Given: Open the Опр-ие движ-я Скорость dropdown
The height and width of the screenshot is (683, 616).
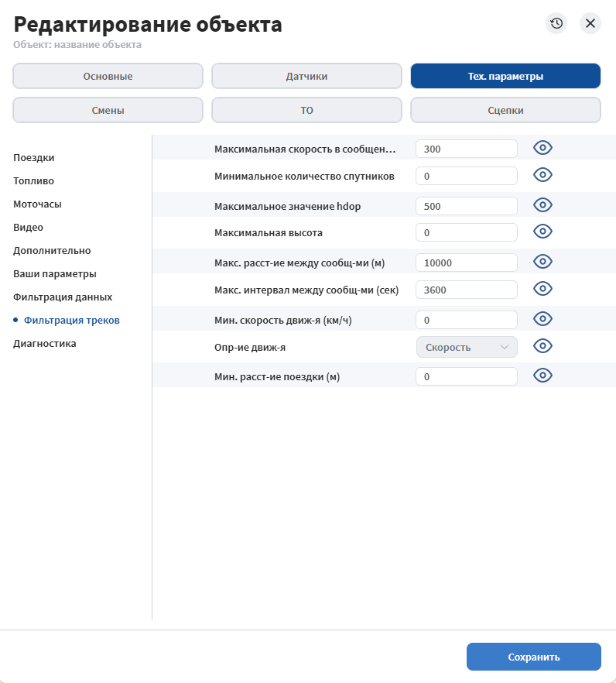Looking at the screenshot, I should [x=467, y=347].
